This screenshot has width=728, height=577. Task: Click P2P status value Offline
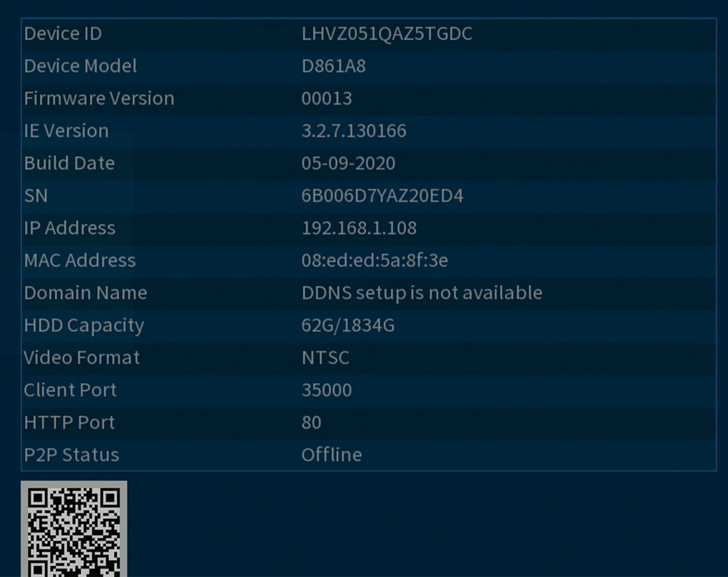(x=331, y=454)
